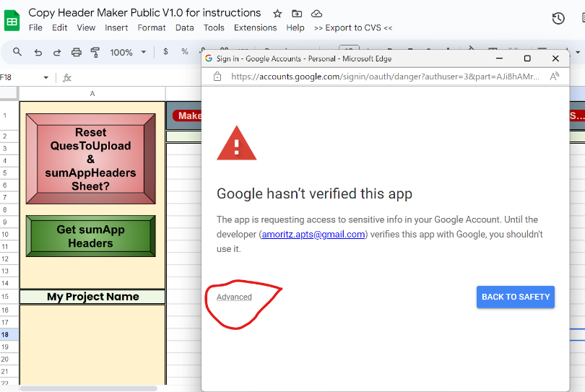The image size is (585, 392).
Task: Select row 1 header
Action: point(9,116)
